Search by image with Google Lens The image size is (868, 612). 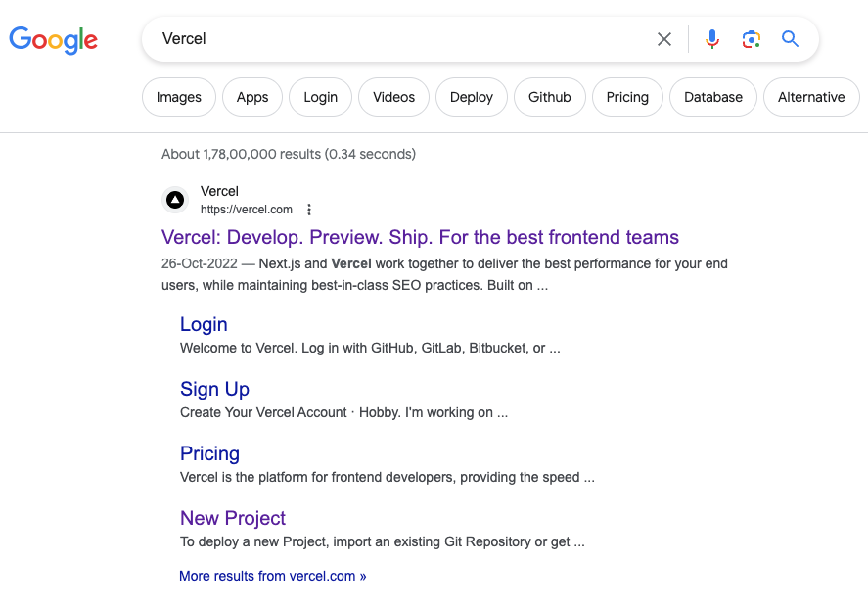(751, 39)
